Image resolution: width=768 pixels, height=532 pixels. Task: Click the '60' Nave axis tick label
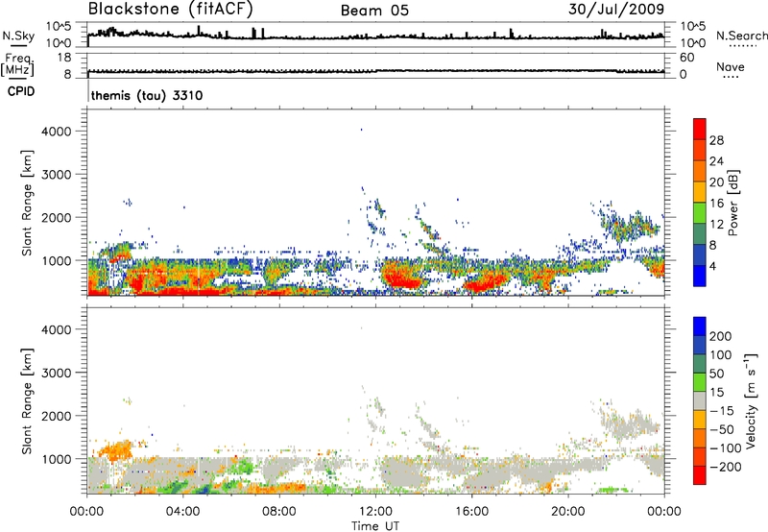(x=686, y=58)
